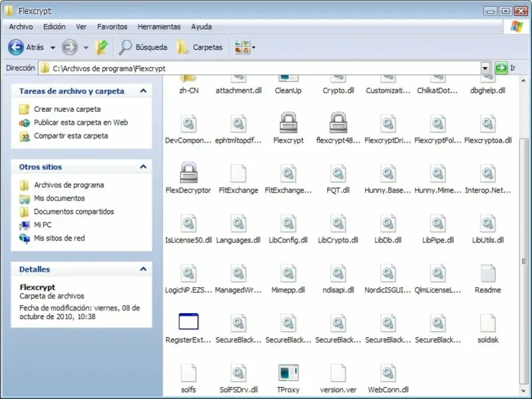Select the LibCrypto.dll file icon
Viewport: 532px width, 399px height.
click(338, 223)
